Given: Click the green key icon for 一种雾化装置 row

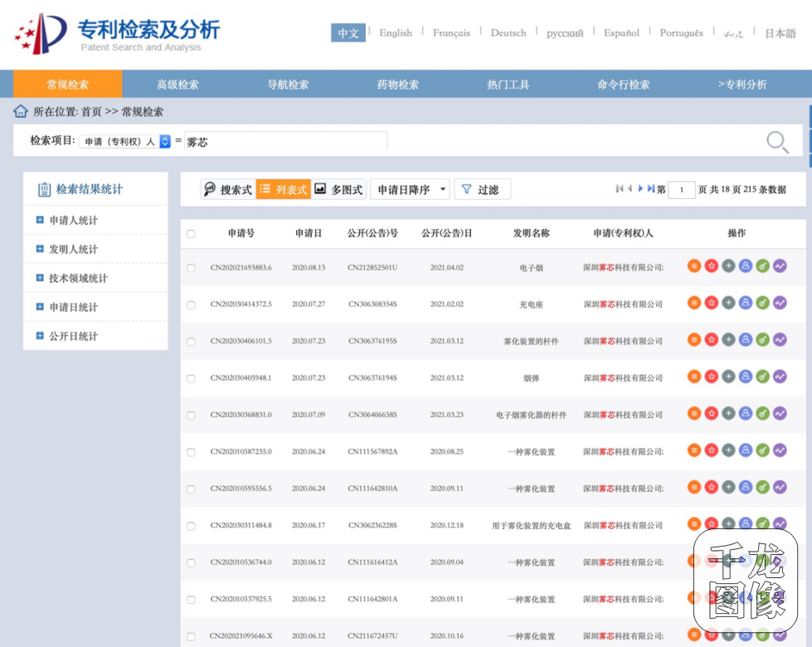Looking at the screenshot, I should [763, 450].
